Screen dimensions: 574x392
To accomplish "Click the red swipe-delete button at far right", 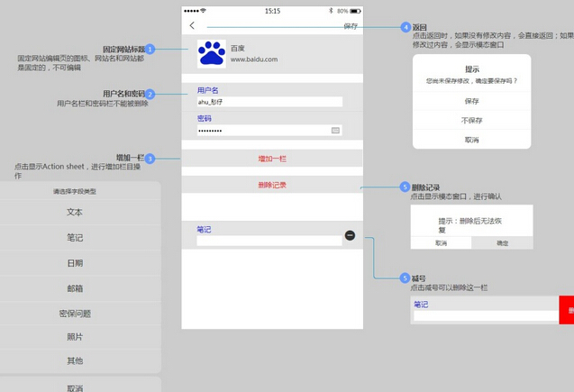I will pyautogui.click(x=567, y=309).
